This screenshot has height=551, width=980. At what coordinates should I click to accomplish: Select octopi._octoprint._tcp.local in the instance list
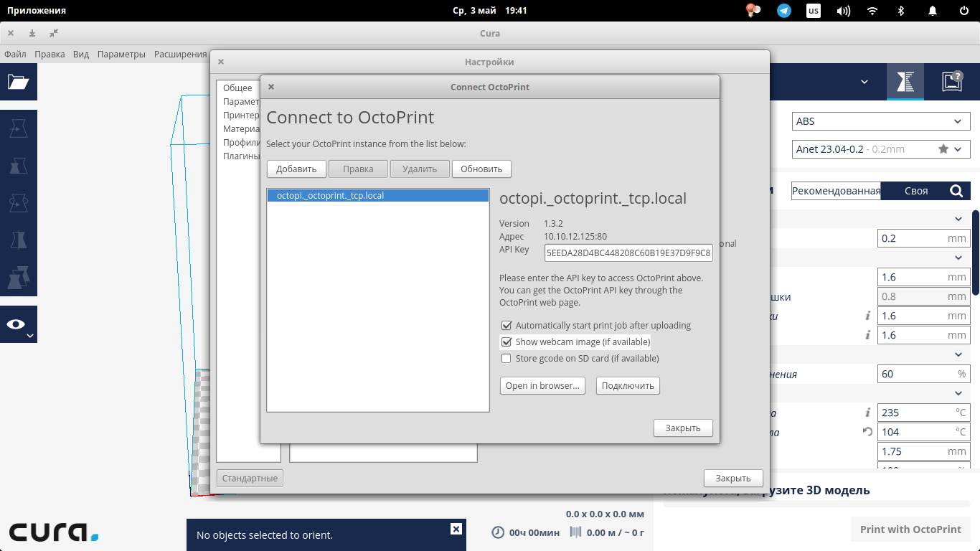tap(378, 195)
